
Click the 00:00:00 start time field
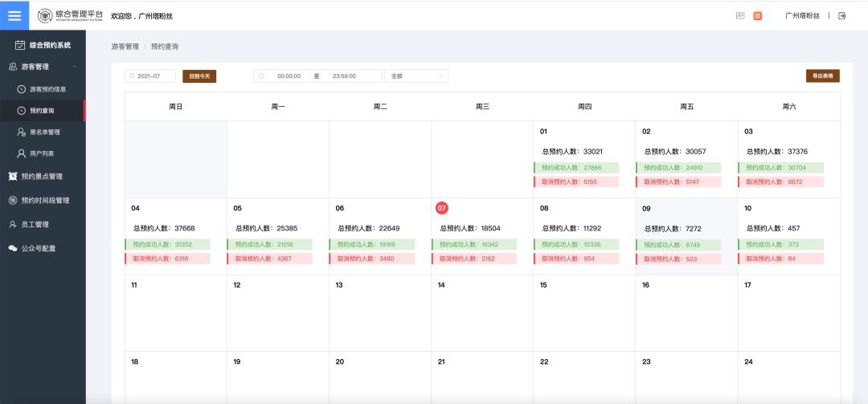[x=289, y=75]
